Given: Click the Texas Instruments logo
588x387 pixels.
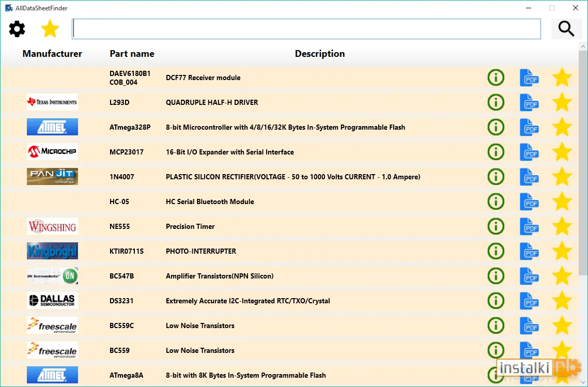Looking at the screenshot, I should click(x=53, y=102).
